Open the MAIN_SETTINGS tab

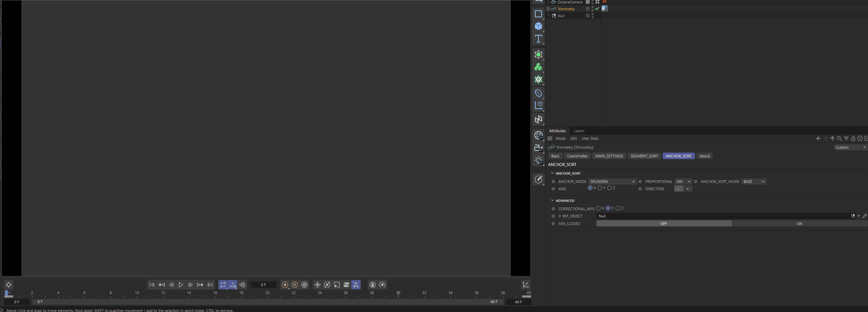click(x=609, y=156)
